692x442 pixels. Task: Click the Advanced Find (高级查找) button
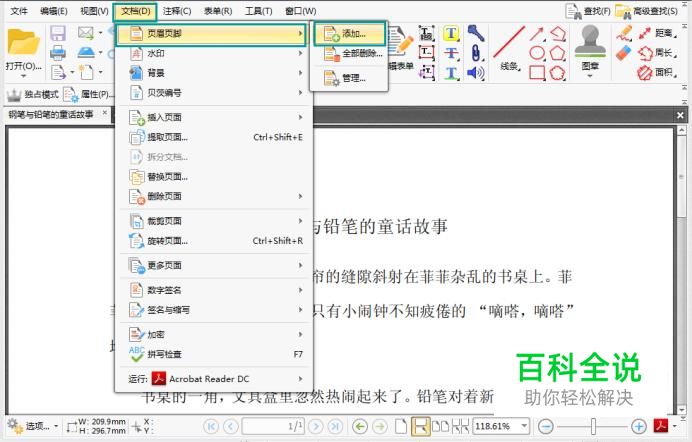tap(647, 11)
